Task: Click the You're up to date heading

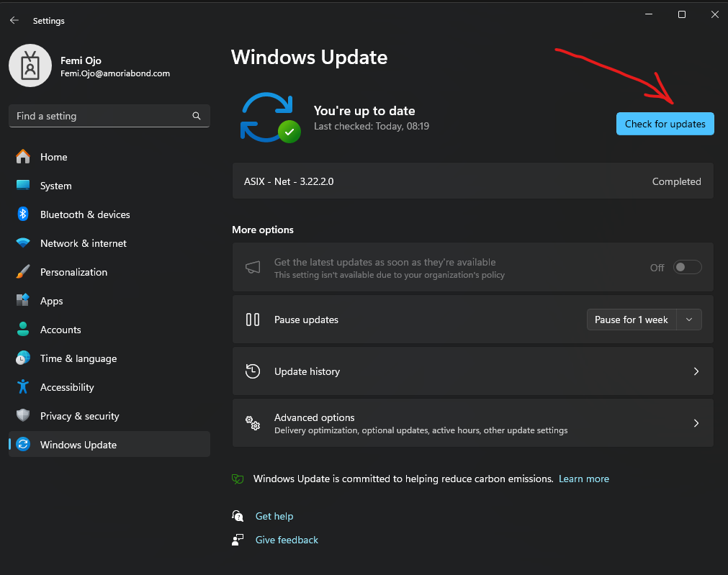Action: point(364,111)
